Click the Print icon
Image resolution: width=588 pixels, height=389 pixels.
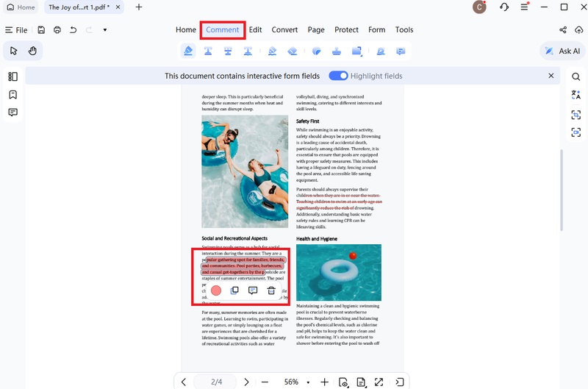click(x=57, y=29)
